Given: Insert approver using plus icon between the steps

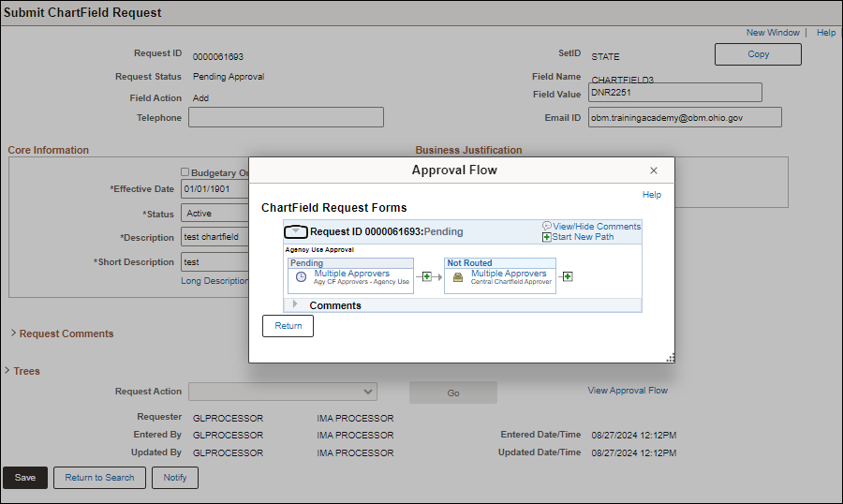Looking at the screenshot, I should (427, 276).
